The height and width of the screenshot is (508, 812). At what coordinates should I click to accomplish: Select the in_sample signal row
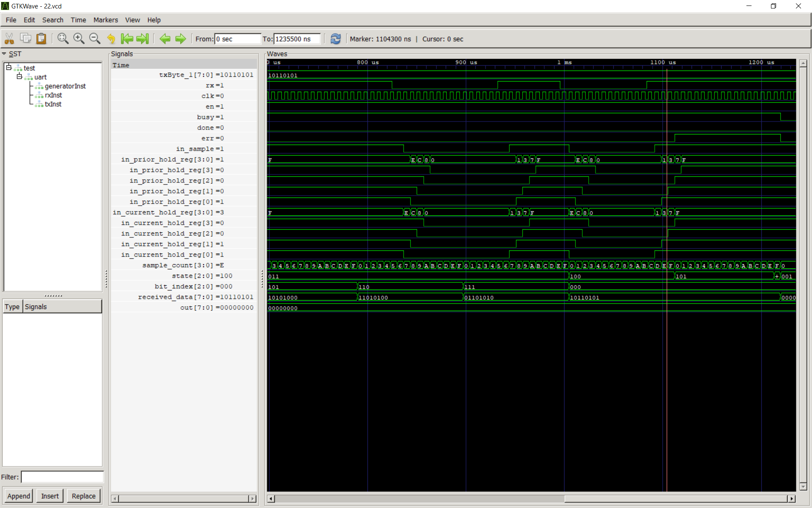(x=184, y=149)
